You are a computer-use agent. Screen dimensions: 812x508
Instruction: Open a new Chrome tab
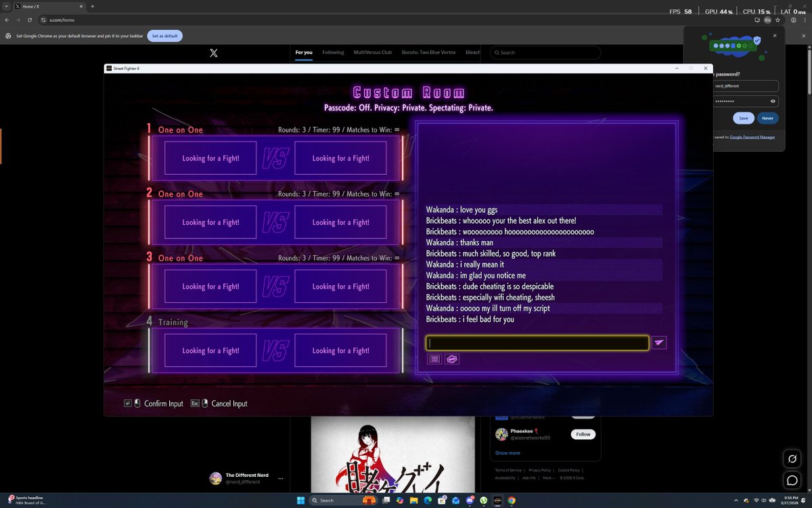92,6
